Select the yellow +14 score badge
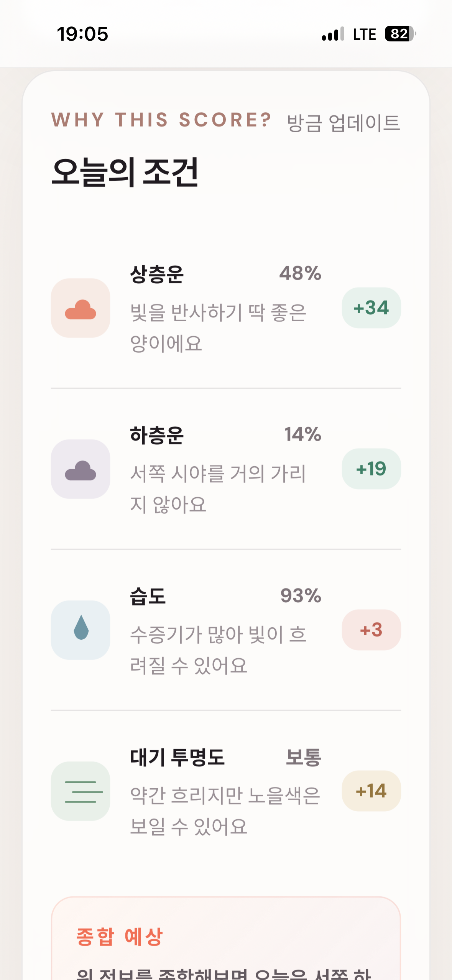Screen dimensions: 452x980 [x=371, y=791]
